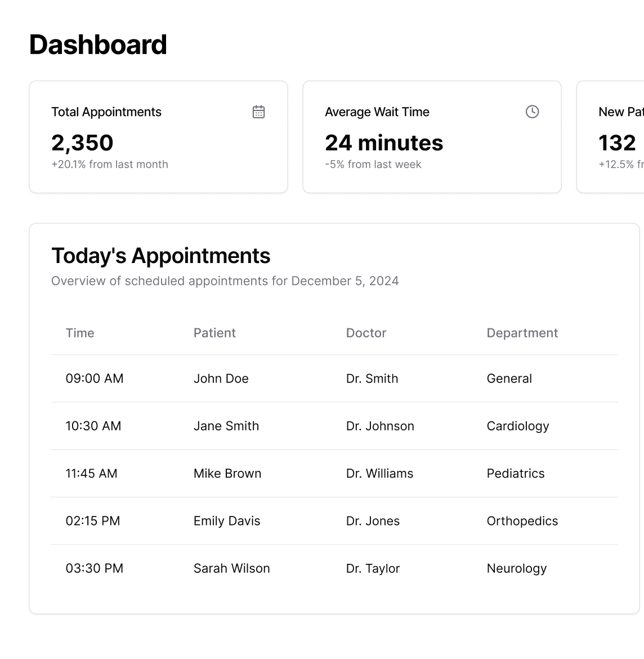
Task: Click Dr. Johnson in the Doctor column
Action: [380, 426]
